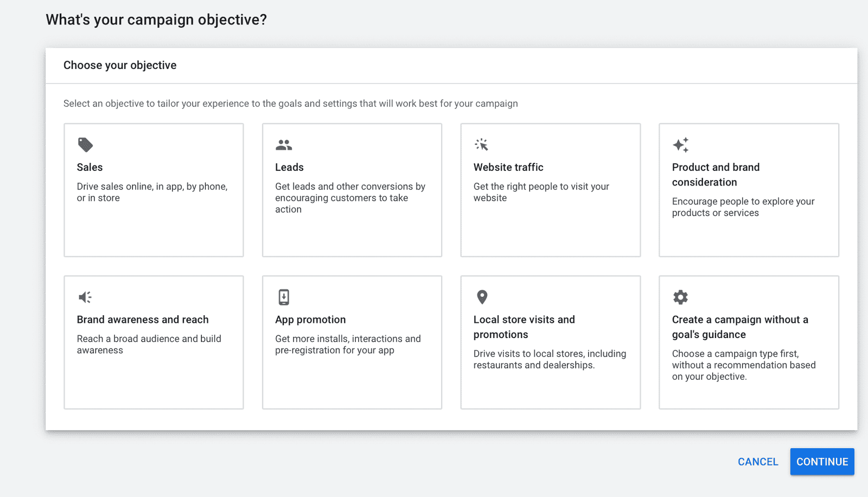Viewport: 868px width, 497px height.
Task: Click the cursor click icon for Website traffic
Action: [x=482, y=145]
